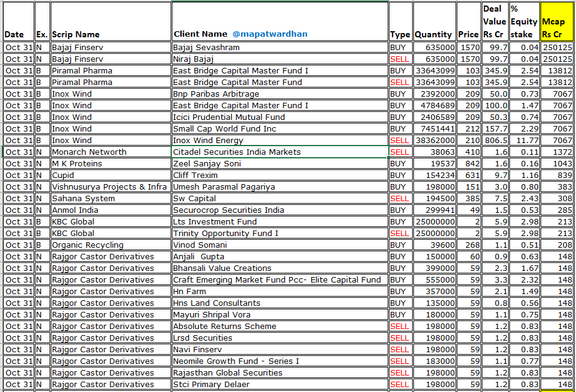Click the SELL cell in Niraj Bajaj row
The height and width of the screenshot is (392, 576).
point(401,59)
